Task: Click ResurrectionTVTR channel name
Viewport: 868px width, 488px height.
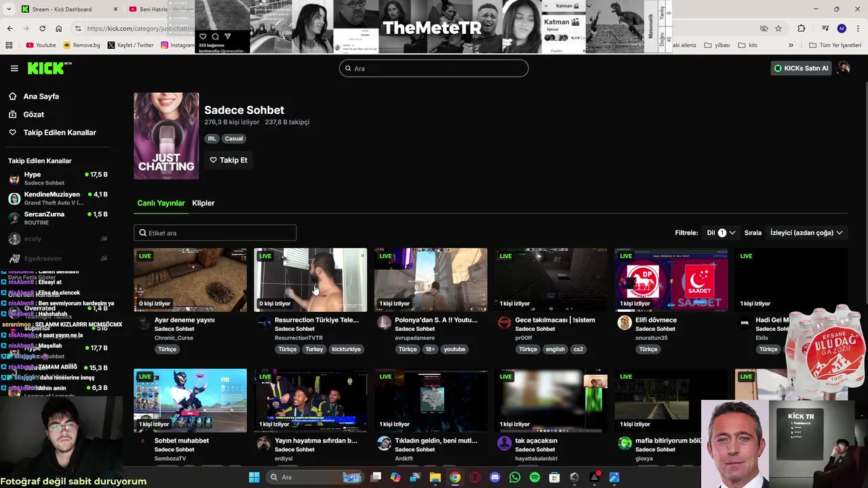Action: [298, 338]
